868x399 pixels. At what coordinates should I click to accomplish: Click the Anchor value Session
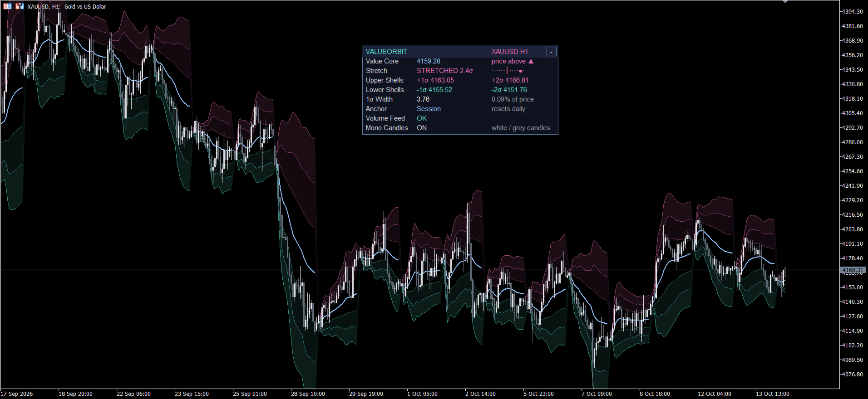[429, 109]
